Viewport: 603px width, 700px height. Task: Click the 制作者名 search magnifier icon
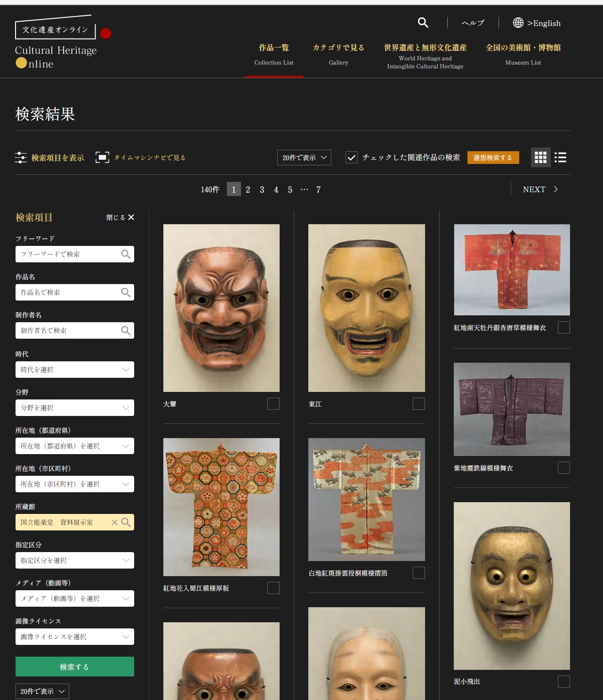pyautogui.click(x=126, y=331)
